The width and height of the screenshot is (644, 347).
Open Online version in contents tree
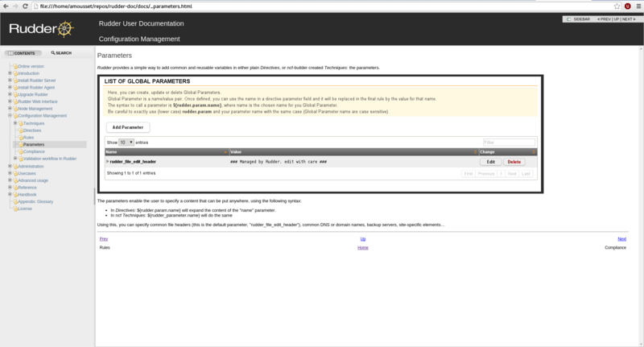(x=31, y=66)
